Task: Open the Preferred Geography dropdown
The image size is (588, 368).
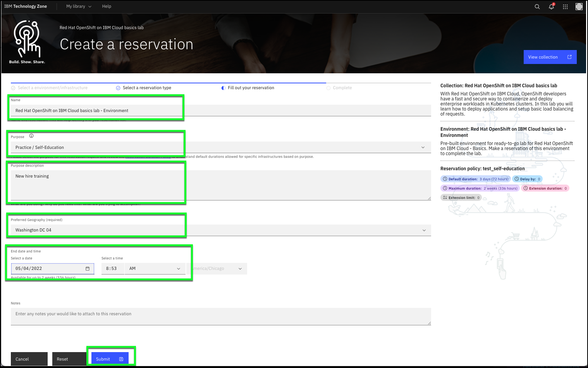Action: point(424,230)
